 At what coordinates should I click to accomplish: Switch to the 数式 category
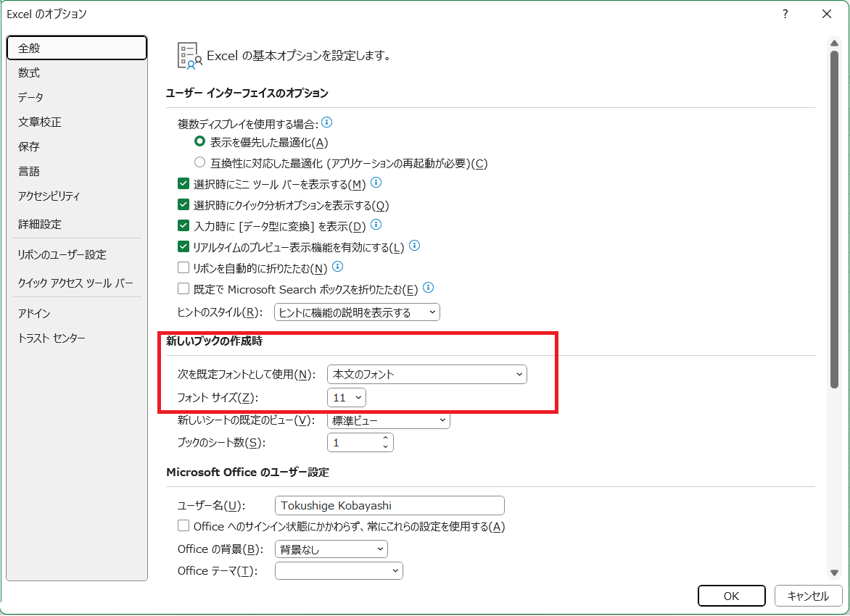click(x=29, y=72)
